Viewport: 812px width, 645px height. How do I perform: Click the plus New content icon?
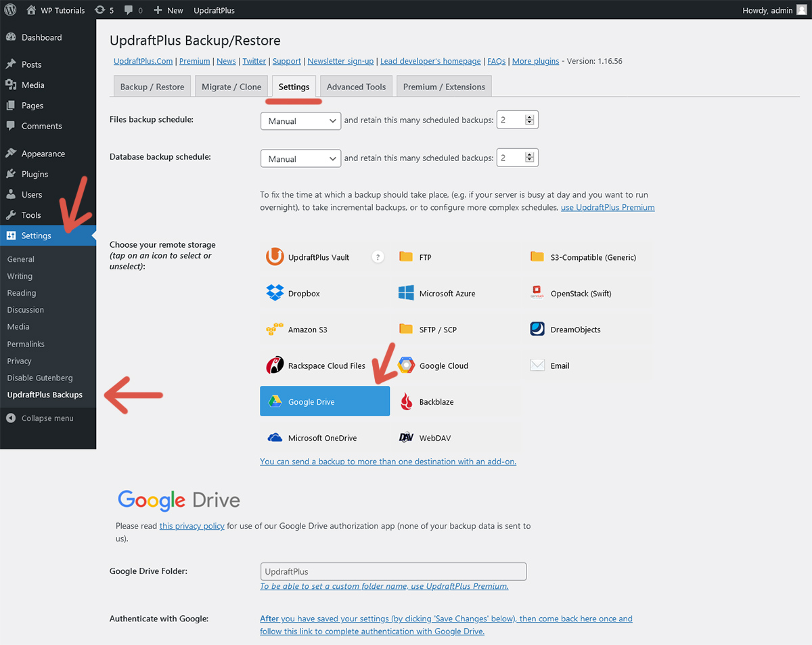pyautogui.click(x=158, y=10)
